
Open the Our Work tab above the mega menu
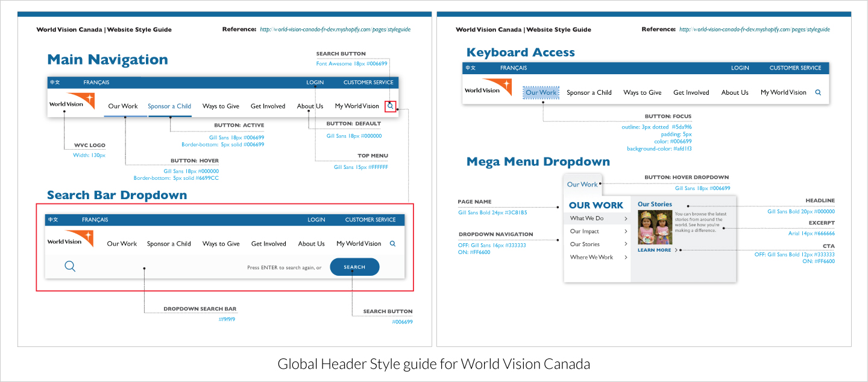point(582,185)
